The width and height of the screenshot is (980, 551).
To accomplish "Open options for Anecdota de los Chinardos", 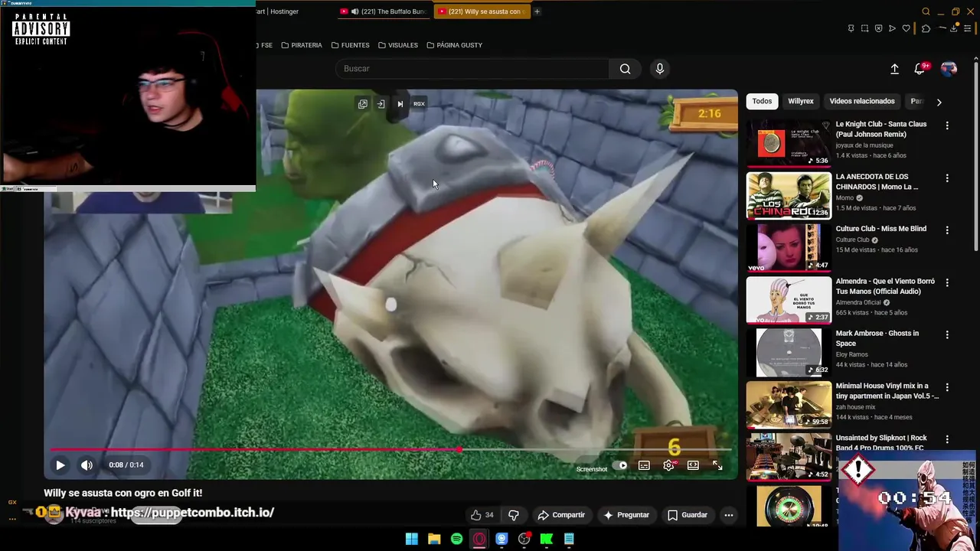I will click(947, 178).
